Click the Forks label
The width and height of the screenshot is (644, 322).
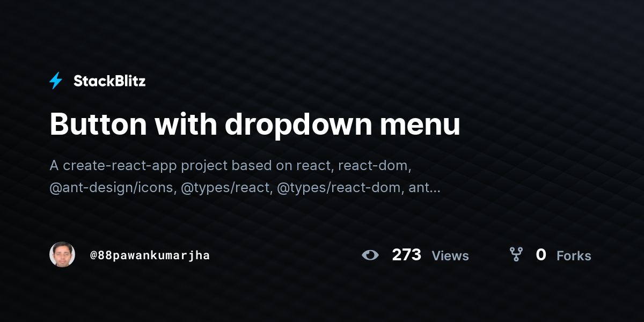pyautogui.click(x=574, y=256)
